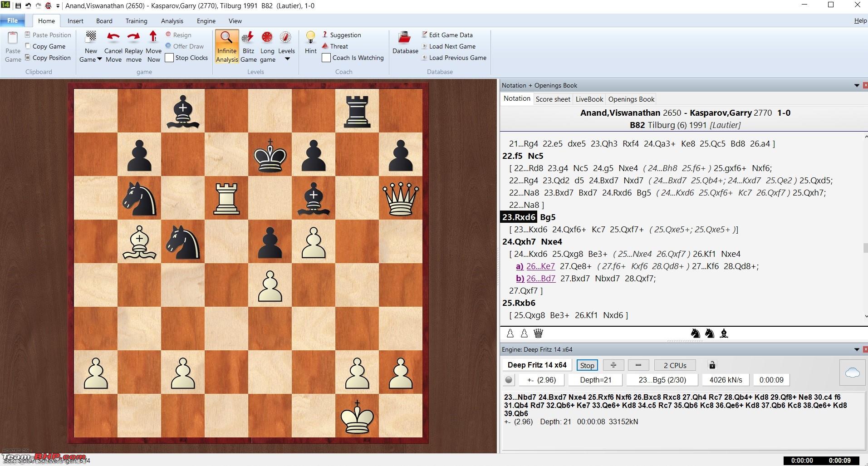This screenshot has height=466, width=868.
Task: Close the Notation + Openings Book pane
Action: tap(865, 85)
